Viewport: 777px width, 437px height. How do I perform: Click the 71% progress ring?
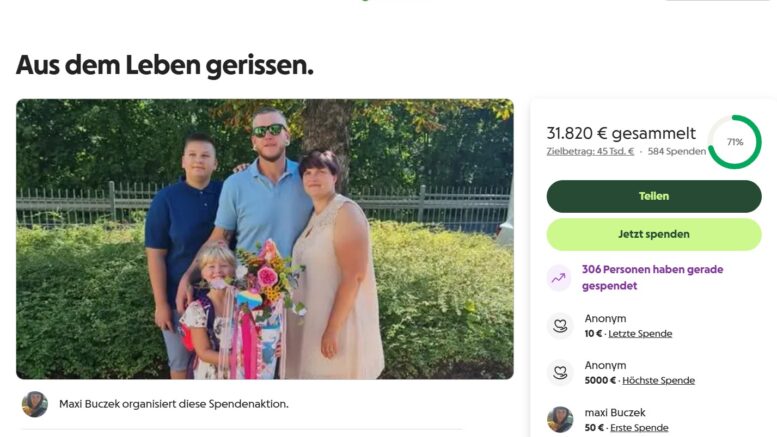pos(735,142)
